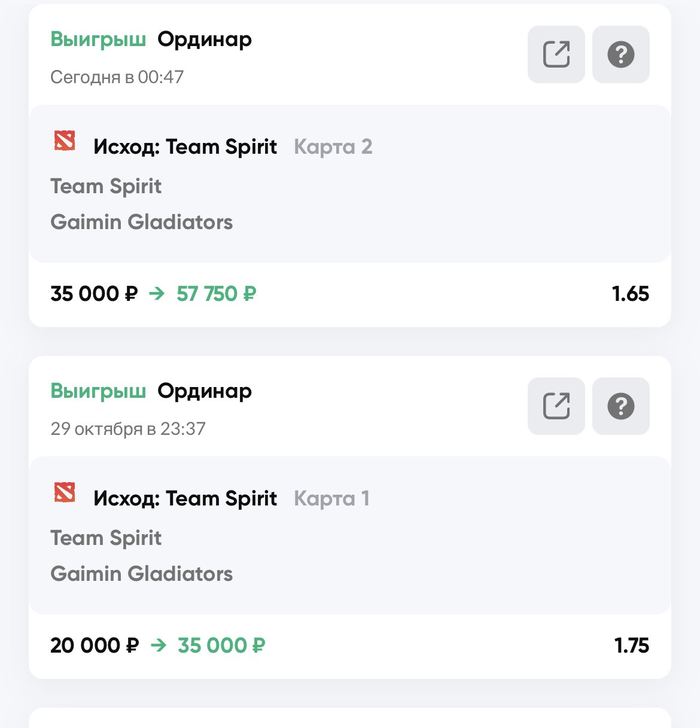The height and width of the screenshot is (728, 700).
Task: Select Gaimin Gladiators in the Карта 1 bet
Action: coord(141,574)
